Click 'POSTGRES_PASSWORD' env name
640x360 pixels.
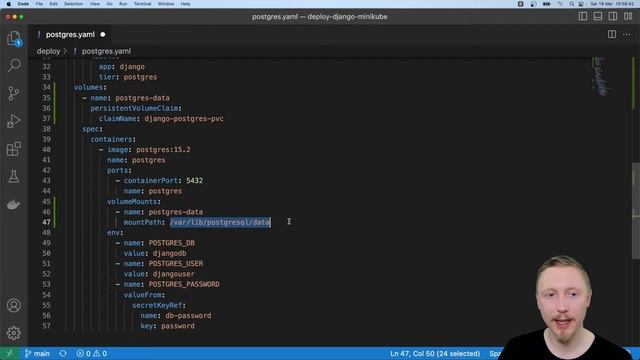(x=184, y=284)
